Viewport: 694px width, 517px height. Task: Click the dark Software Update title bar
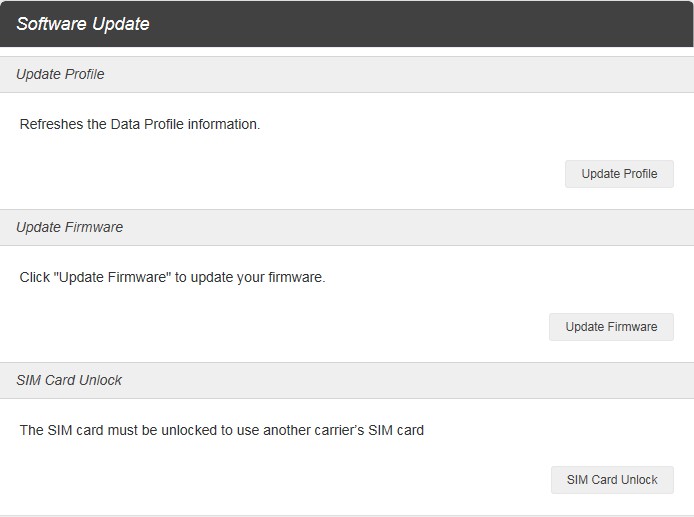tap(347, 23)
